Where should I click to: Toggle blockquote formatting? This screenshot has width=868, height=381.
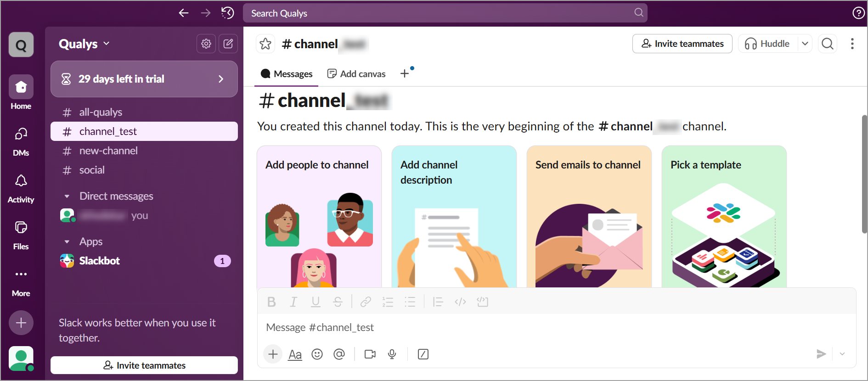point(438,302)
